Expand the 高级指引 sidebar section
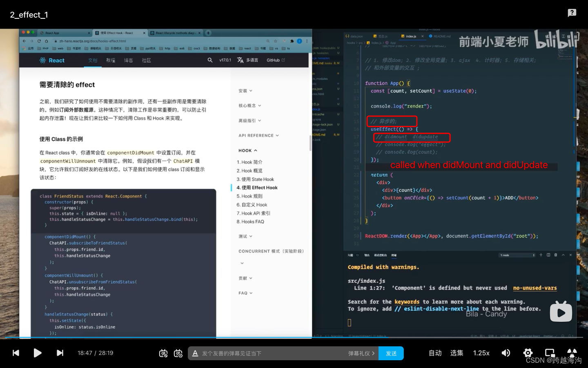This screenshot has height=368, width=588. point(249,121)
